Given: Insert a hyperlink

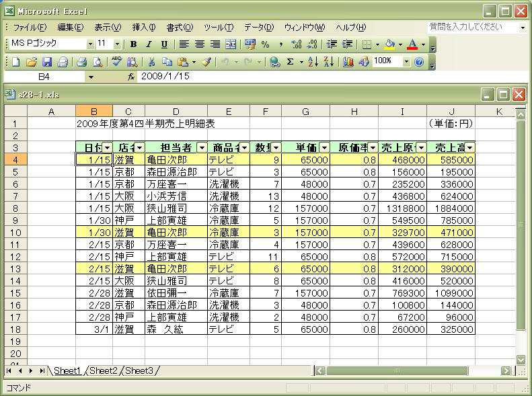Looking at the screenshot, I should 274,62.
